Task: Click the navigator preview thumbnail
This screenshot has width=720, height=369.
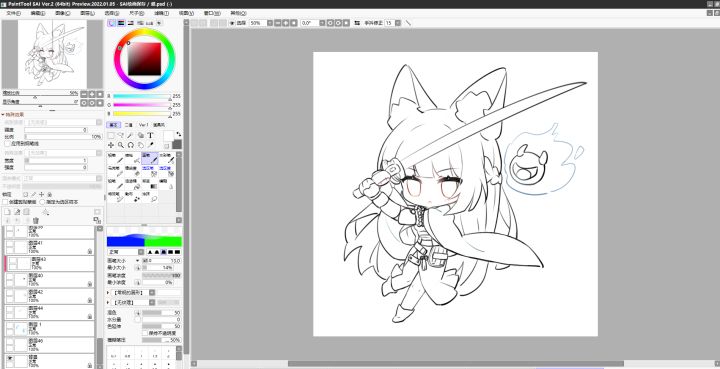Action: [x=52, y=54]
